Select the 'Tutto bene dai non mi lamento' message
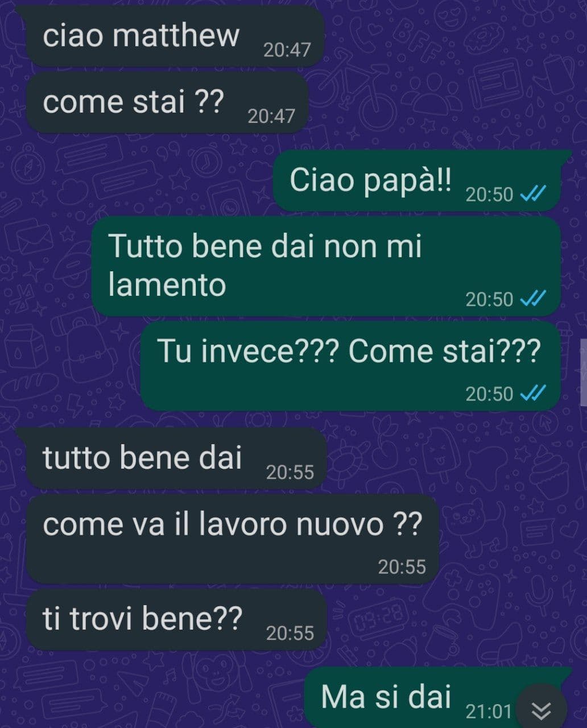The image size is (587, 728). tap(326, 266)
